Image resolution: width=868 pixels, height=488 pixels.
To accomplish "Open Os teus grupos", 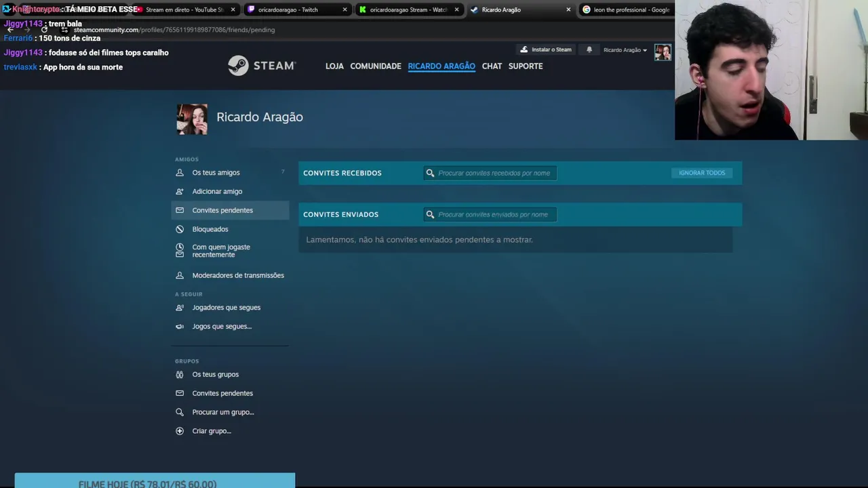I will point(216,375).
